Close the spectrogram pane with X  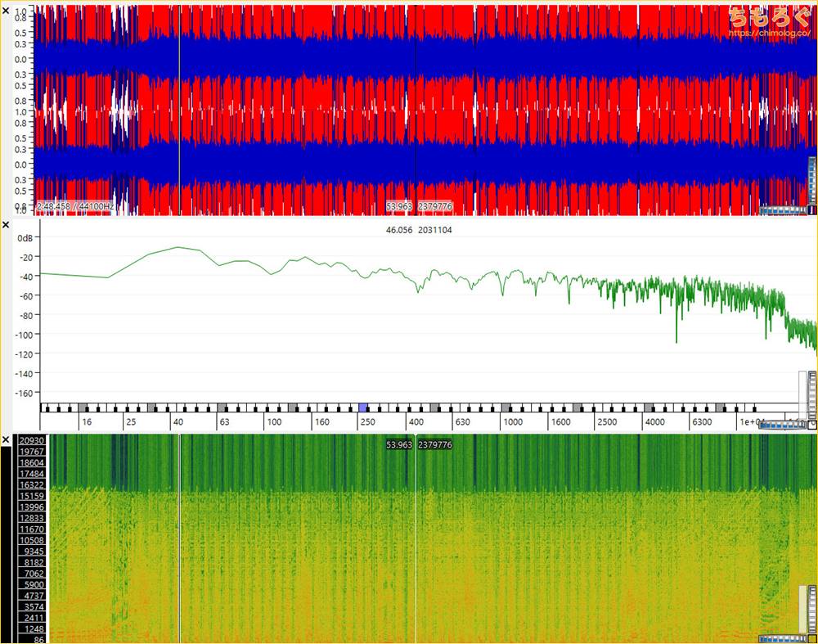(x=6, y=440)
